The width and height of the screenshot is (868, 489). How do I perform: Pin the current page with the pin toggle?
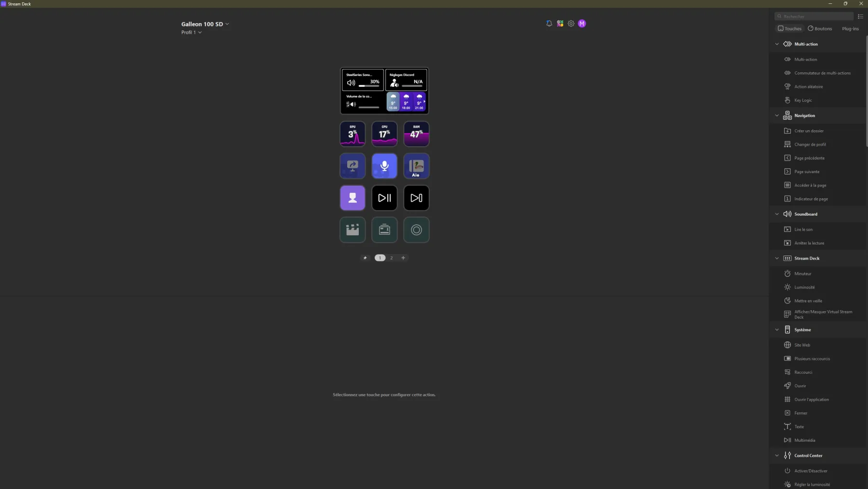[366, 258]
